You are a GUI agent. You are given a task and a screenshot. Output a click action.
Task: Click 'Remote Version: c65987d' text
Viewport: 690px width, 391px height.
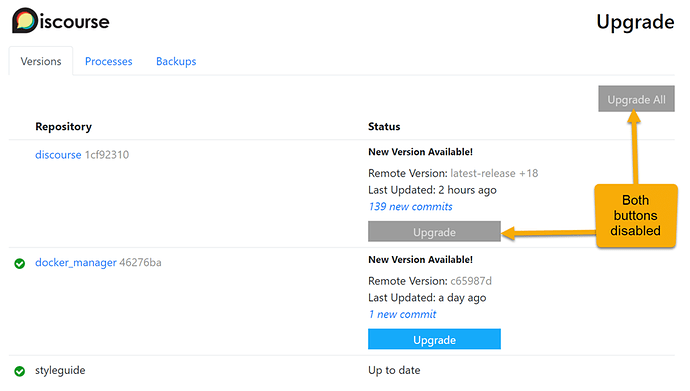[x=430, y=281]
